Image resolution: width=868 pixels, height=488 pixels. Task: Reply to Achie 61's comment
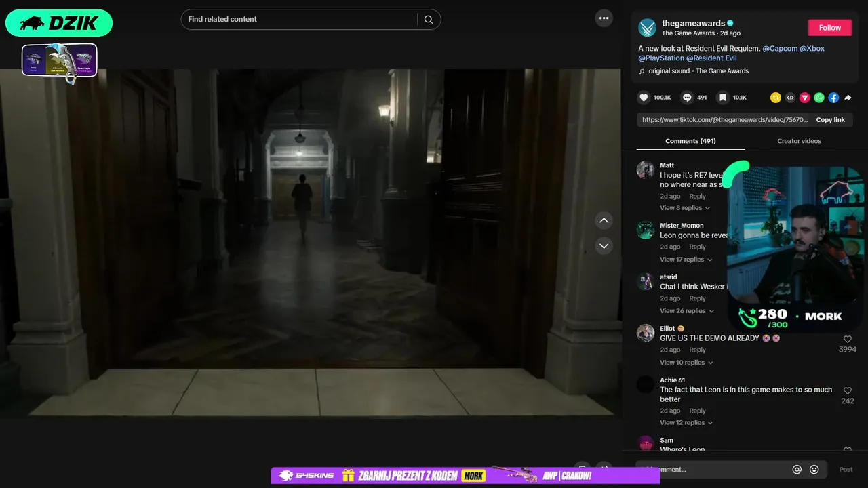[697, 411]
